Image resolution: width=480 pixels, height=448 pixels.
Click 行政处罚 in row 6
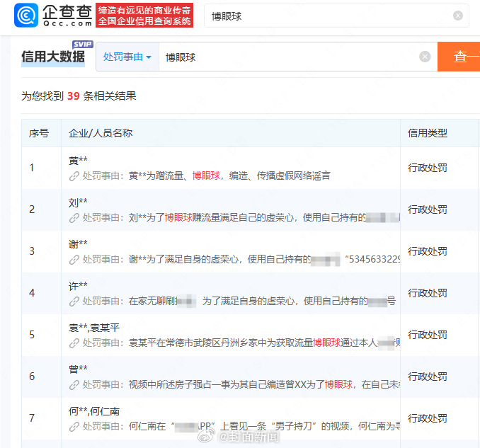(428, 377)
